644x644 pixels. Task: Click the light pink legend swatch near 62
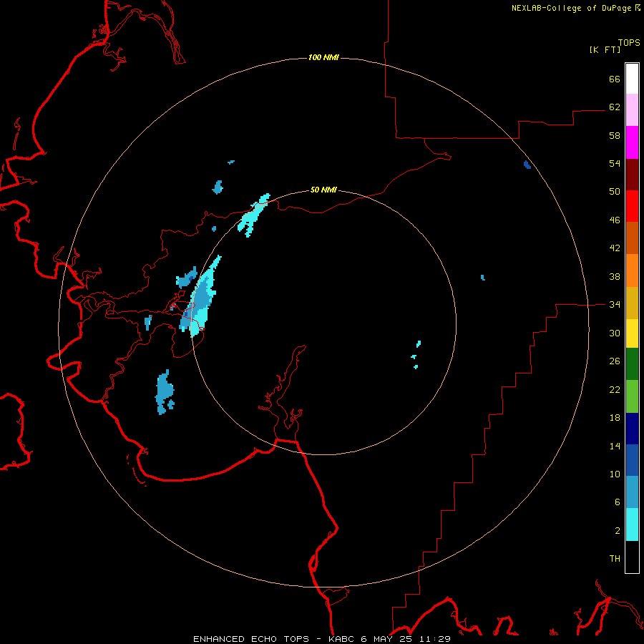(632, 109)
